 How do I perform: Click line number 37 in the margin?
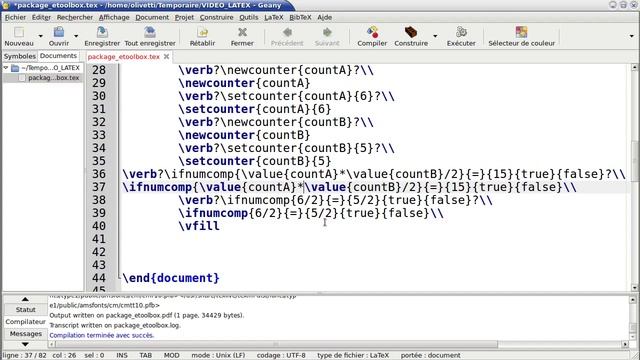[x=99, y=187]
